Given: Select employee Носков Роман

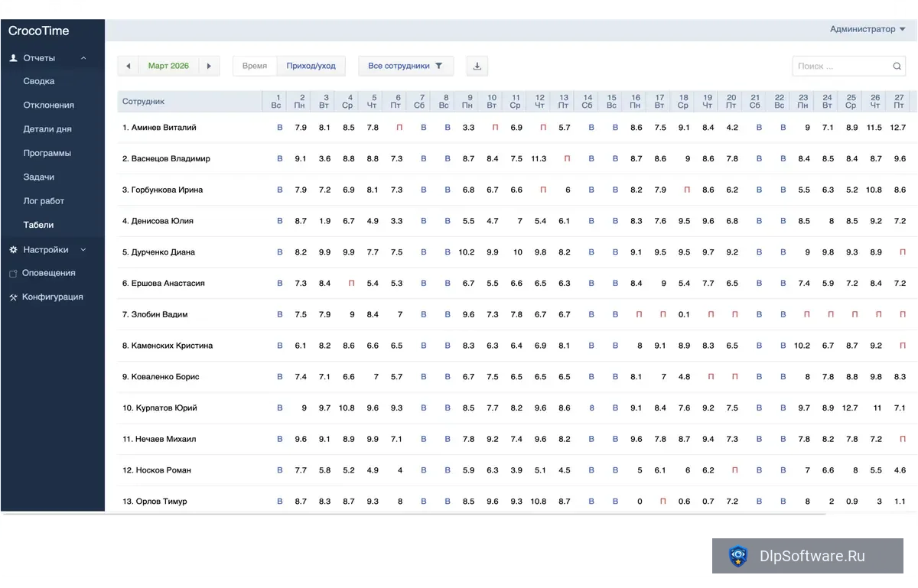Looking at the screenshot, I should pyautogui.click(x=157, y=470).
